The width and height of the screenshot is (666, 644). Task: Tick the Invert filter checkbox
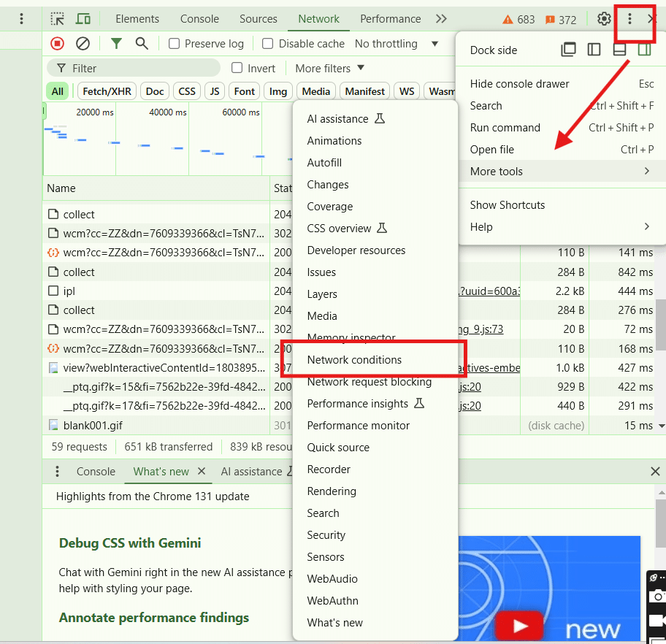(x=237, y=68)
